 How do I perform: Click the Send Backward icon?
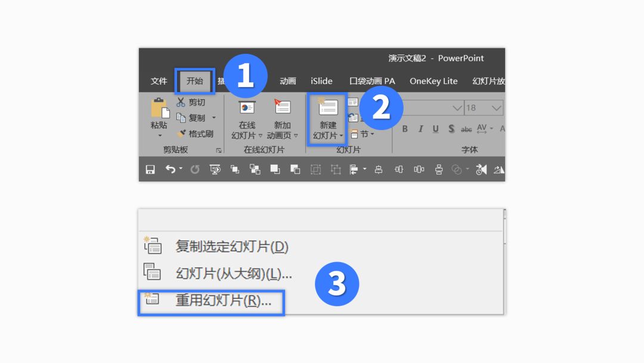255,170
